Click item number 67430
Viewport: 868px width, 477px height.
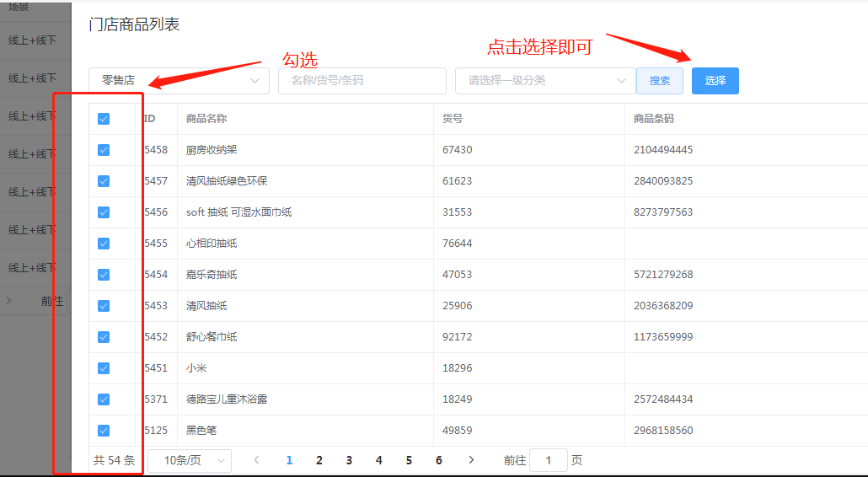[x=458, y=150]
